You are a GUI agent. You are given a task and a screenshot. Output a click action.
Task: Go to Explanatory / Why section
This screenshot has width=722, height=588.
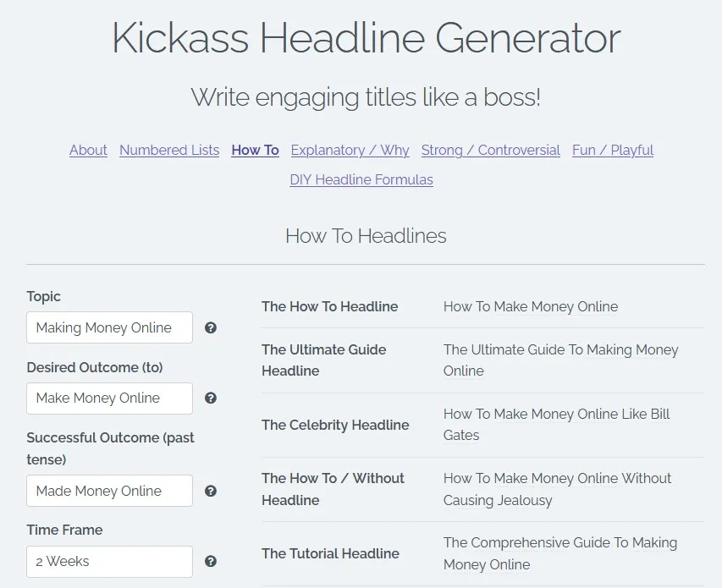click(x=350, y=150)
